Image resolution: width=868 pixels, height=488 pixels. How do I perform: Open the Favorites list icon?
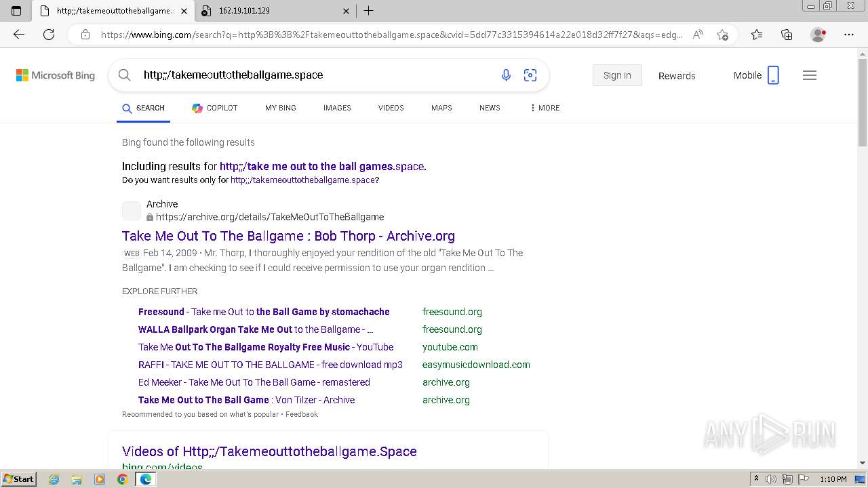757,35
